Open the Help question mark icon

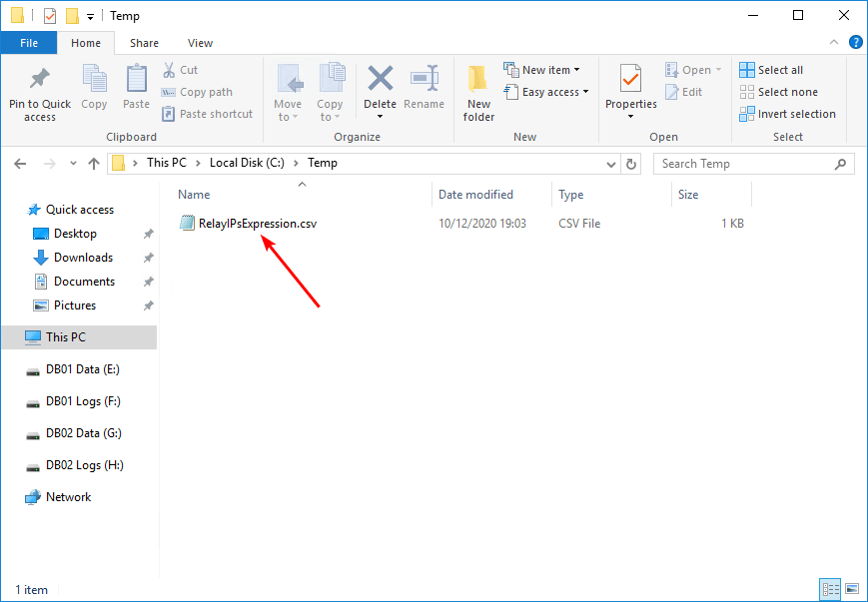pos(856,43)
